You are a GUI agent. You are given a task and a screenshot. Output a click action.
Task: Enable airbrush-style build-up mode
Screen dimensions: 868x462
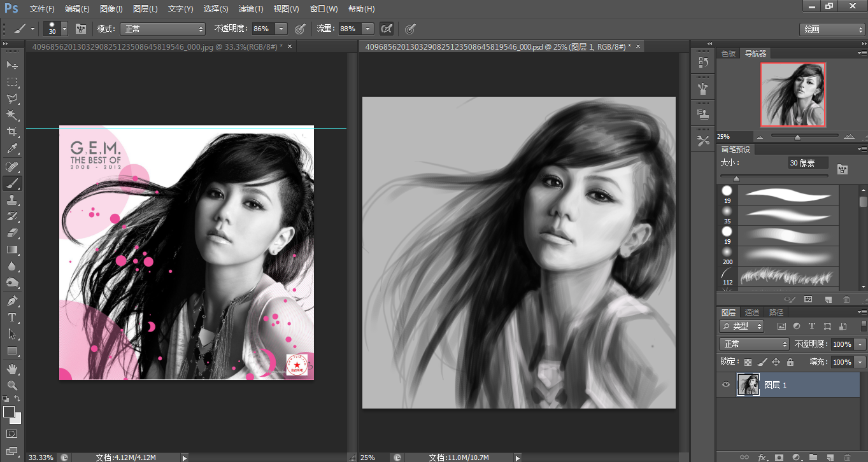386,29
